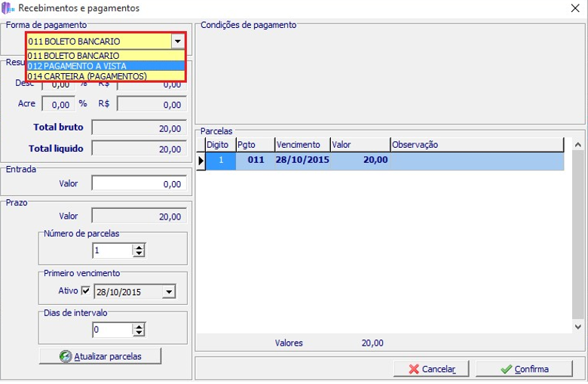588x384 pixels.
Task: Click the Vencimento column header
Action: click(302, 145)
